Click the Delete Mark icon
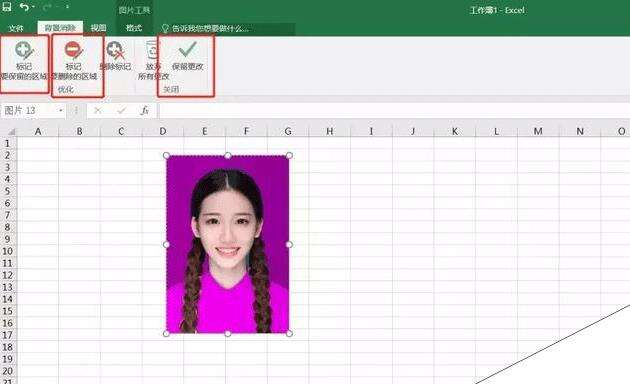Image resolution: width=630 pixels, height=384 pixels. pyautogui.click(x=116, y=57)
